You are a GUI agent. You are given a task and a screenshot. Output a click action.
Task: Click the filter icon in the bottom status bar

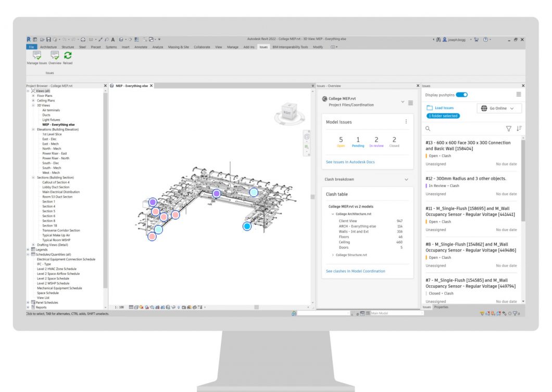(515, 313)
